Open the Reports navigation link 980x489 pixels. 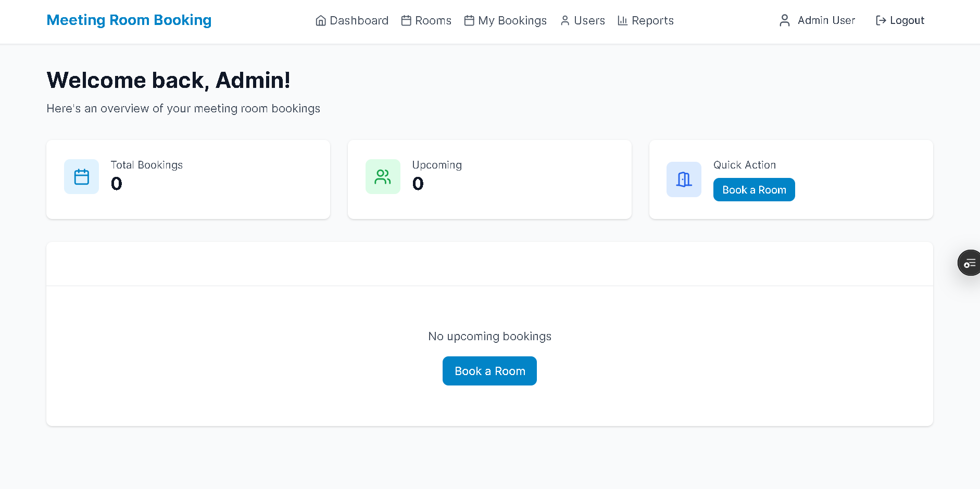point(646,21)
